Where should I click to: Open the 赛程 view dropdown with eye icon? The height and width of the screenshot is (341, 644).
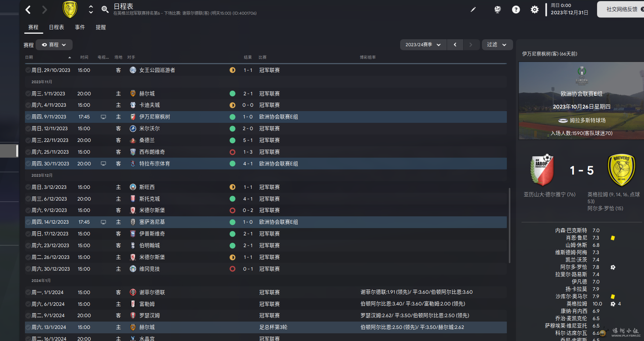pos(54,45)
